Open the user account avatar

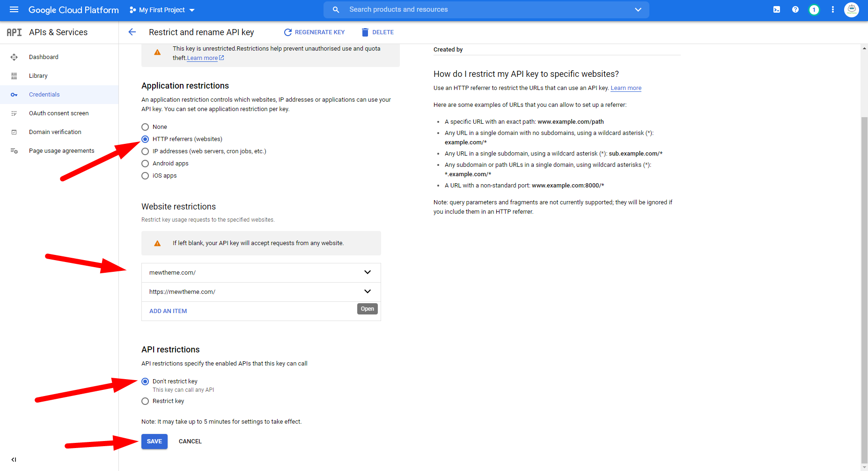(x=852, y=10)
